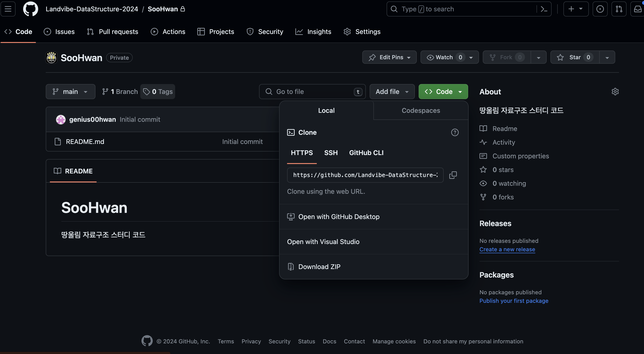The height and width of the screenshot is (354, 644).
Task: Open the About settings gear icon
Action: (615, 92)
